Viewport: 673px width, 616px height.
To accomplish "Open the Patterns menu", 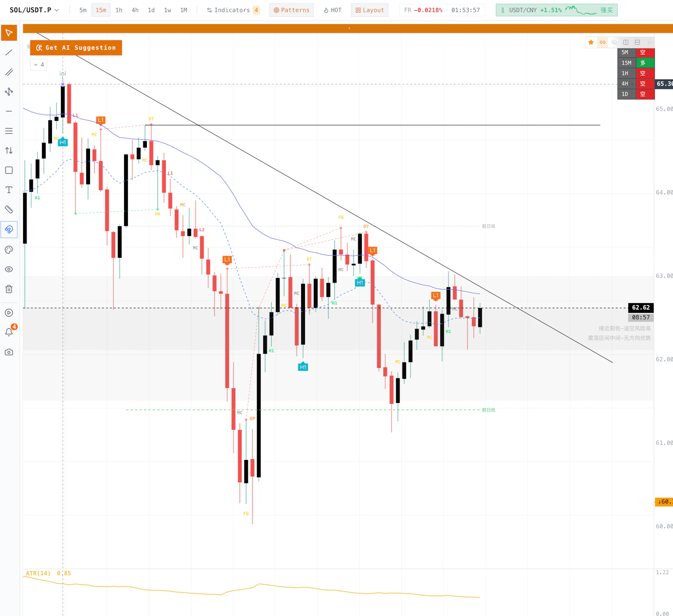I will click(291, 10).
